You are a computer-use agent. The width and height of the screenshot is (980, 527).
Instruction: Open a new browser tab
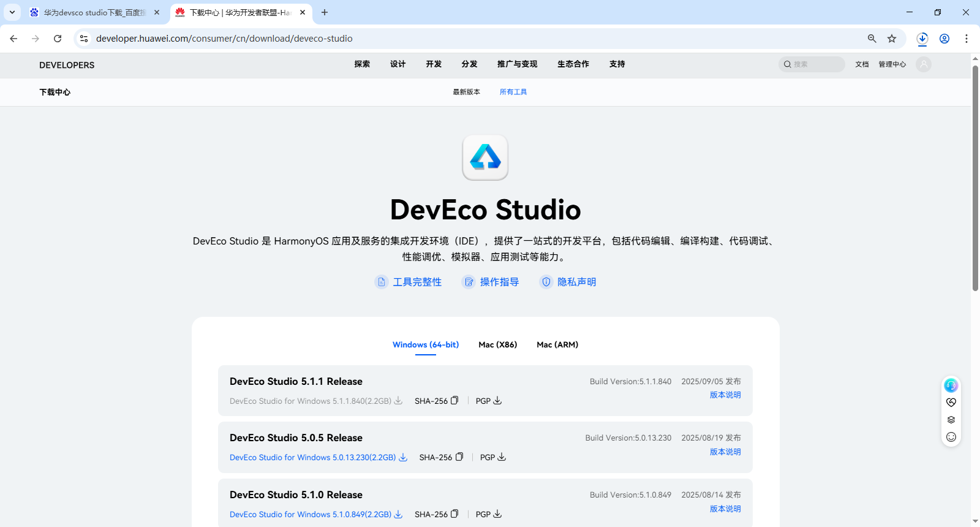[x=325, y=12]
